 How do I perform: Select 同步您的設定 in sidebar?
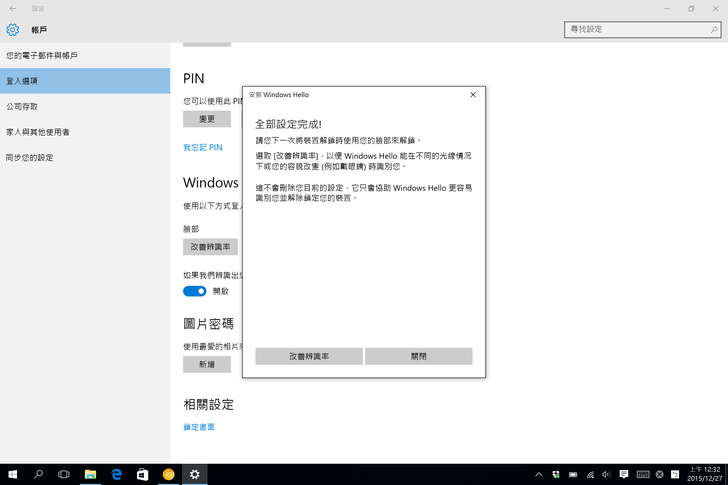85,157
